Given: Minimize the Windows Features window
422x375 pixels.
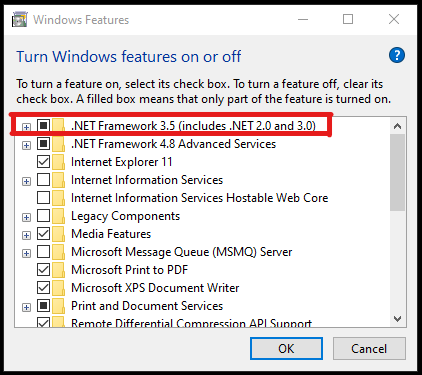Looking at the screenshot, I should [x=303, y=19].
